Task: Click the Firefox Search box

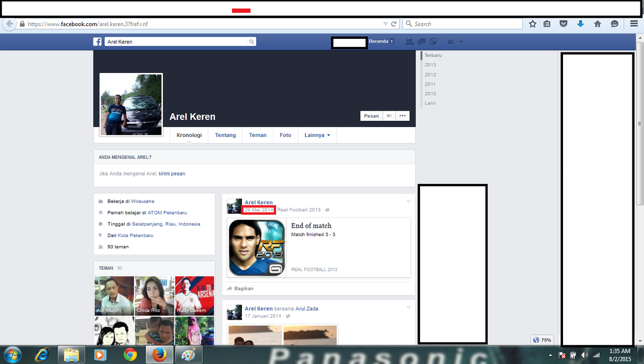Action: click(x=463, y=24)
